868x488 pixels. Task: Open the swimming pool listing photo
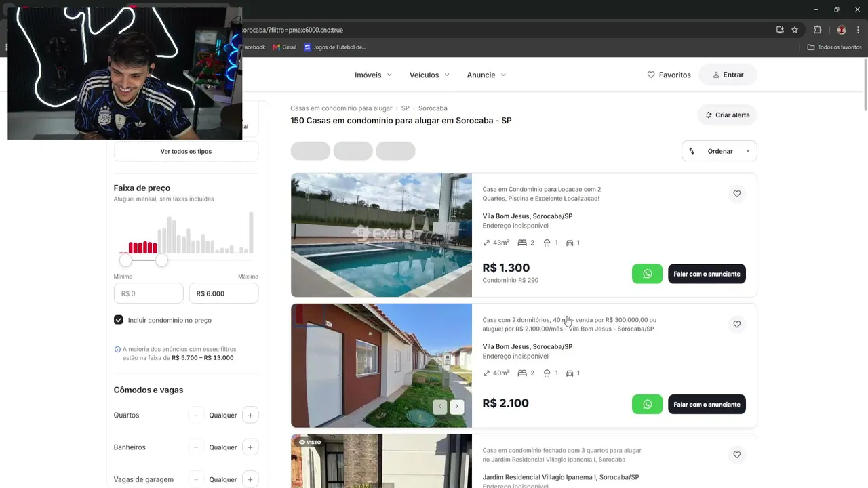pos(381,235)
